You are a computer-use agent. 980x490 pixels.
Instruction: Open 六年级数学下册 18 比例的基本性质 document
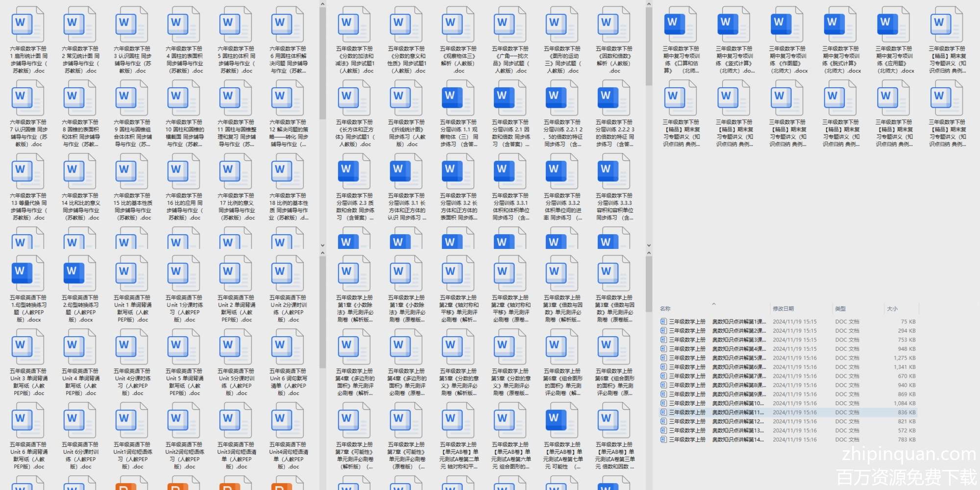(288, 172)
